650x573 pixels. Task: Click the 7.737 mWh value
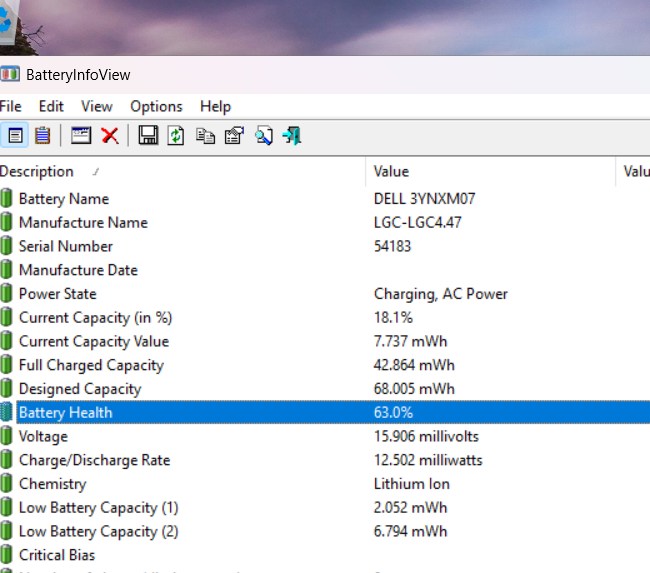pyautogui.click(x=410, y=341)
